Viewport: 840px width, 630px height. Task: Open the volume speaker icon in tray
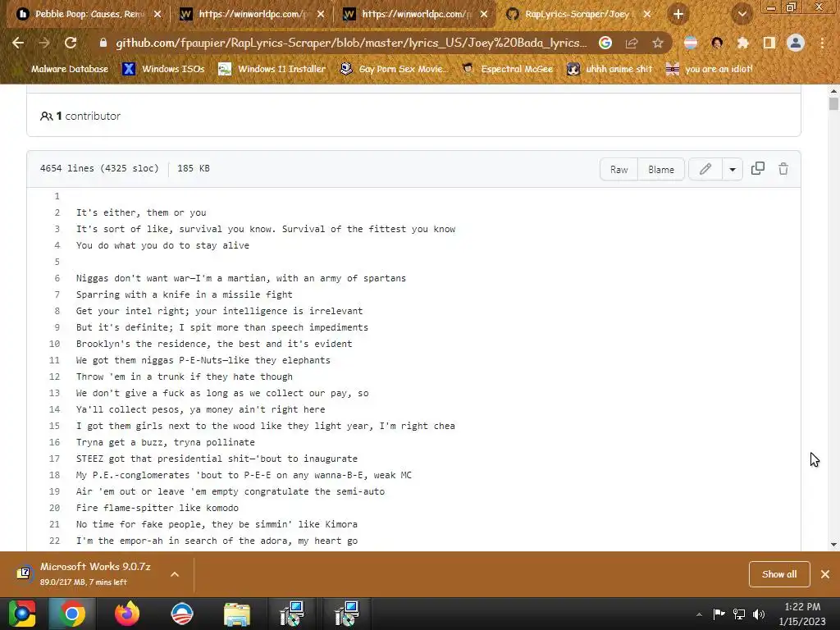[759, 614]
